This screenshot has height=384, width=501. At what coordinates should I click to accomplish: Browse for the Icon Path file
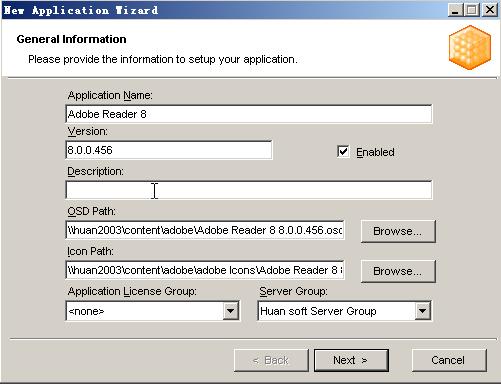(398, 271)
